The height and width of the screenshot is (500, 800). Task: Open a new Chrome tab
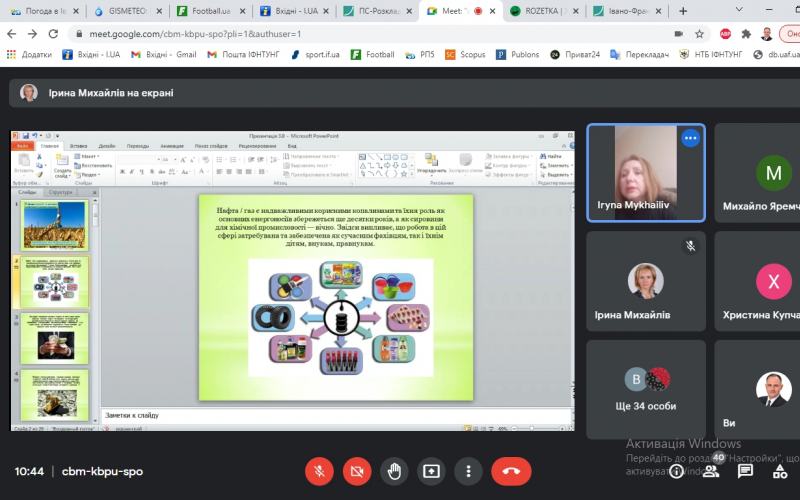[683, 11]
